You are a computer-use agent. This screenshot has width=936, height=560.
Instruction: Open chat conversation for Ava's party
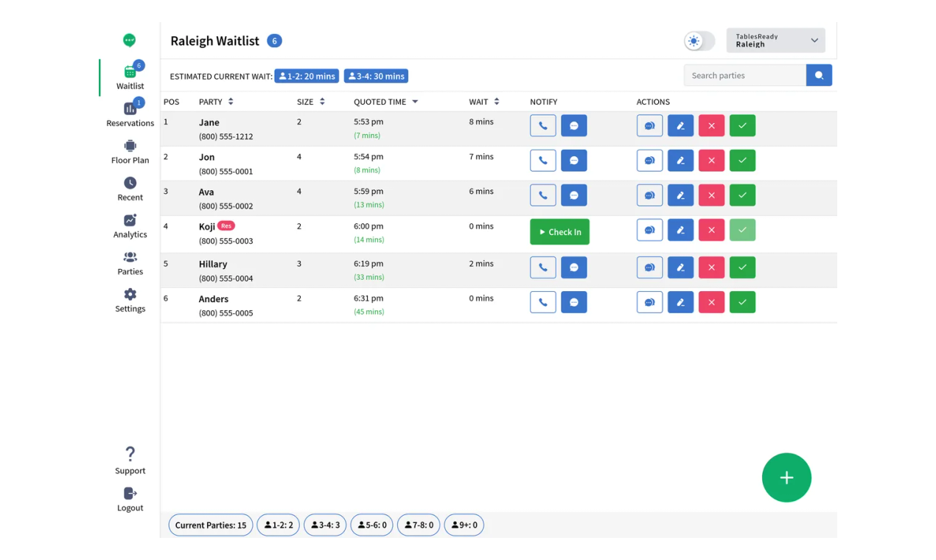tap(650, 195)
